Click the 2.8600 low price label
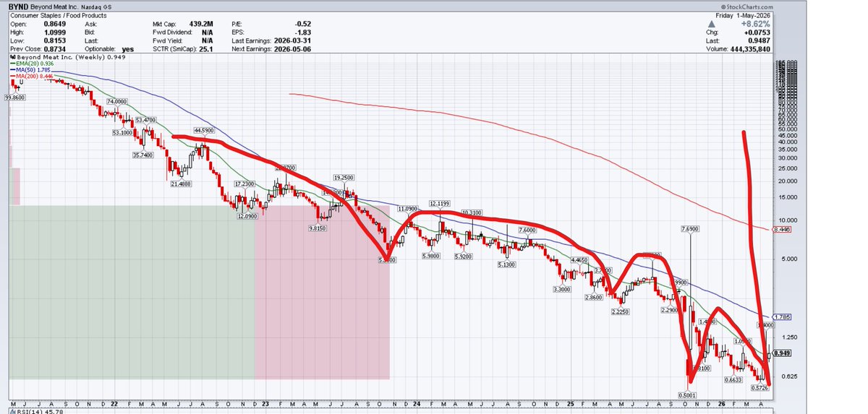 point(594,297)
